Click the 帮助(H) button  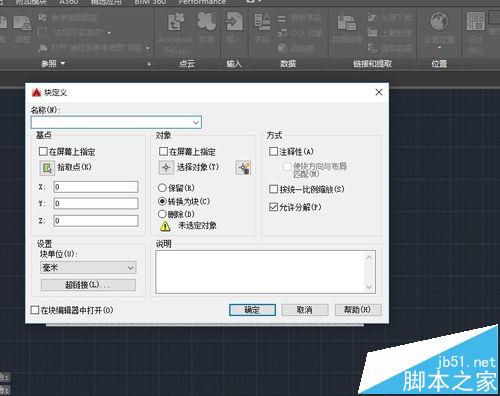[358, 310]
